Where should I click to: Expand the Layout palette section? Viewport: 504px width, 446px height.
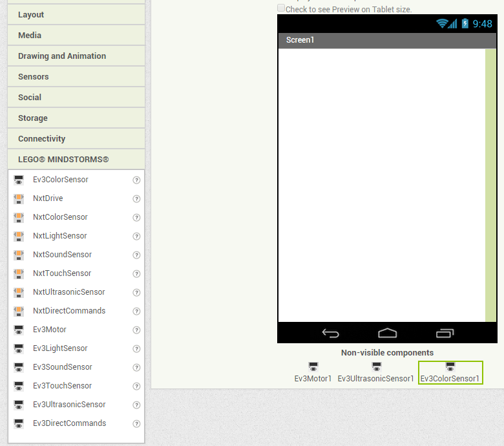[76, 14]
